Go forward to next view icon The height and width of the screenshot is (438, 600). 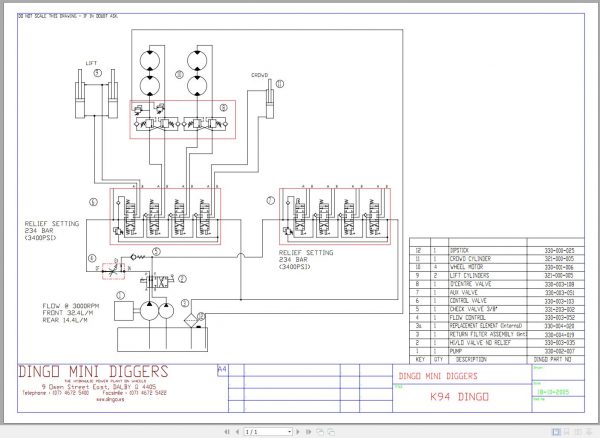(331, 432)
